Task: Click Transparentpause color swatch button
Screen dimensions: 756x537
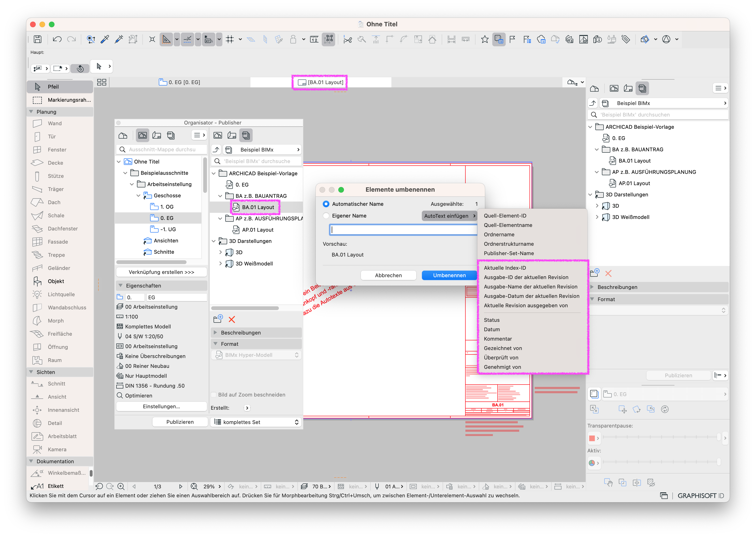Action: click(594, 439)
